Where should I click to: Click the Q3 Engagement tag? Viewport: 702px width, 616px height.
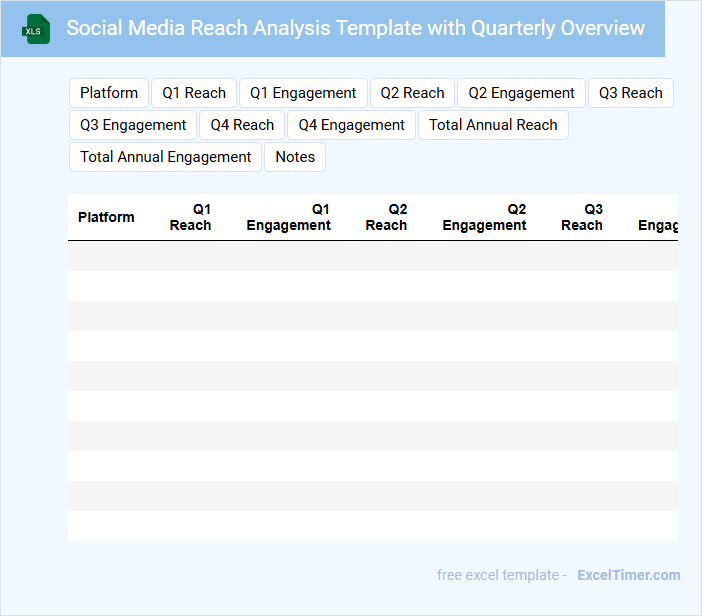[x=133, y=125]
